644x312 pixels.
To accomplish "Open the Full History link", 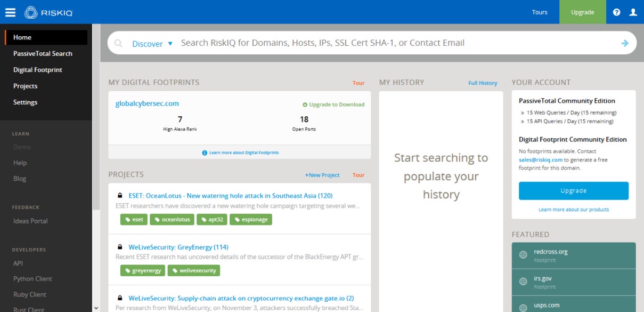I will [x=483, y=83].
